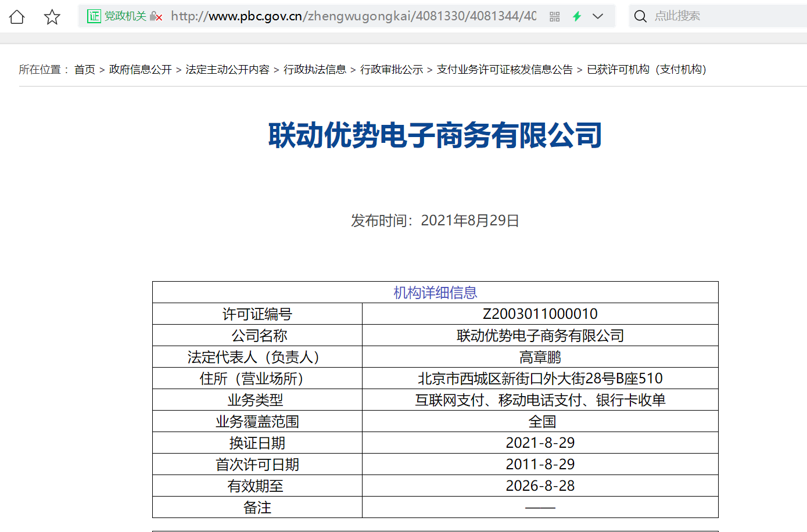Expand the address bar dropdown arrow
The image size is (807, 532).
coord(598,16)
